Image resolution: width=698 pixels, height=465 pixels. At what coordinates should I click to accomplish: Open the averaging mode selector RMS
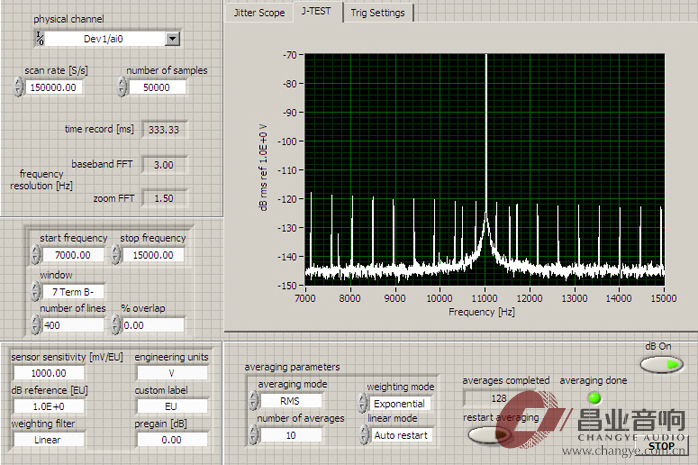(x=291, y=401)
